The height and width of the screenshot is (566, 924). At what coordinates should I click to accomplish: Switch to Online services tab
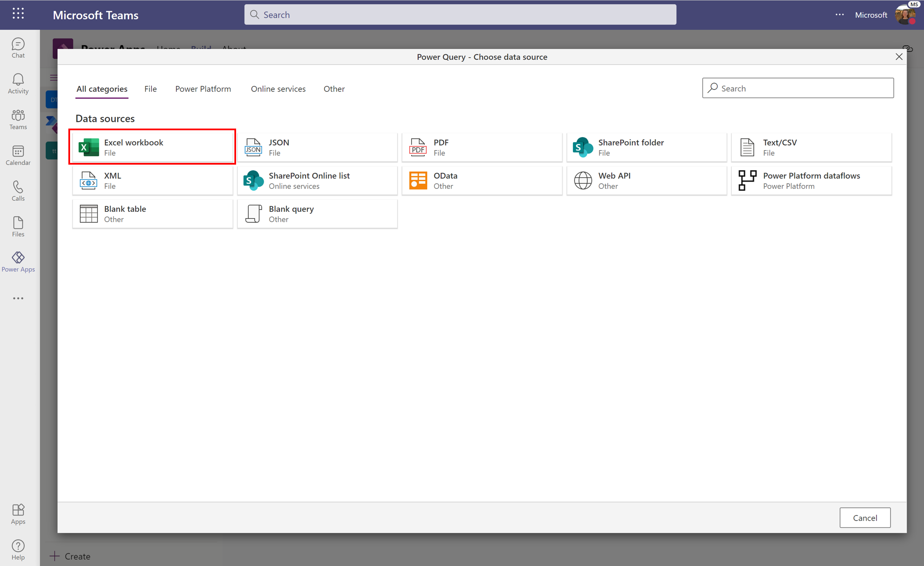pyautogui.click(x=279, y=88)
